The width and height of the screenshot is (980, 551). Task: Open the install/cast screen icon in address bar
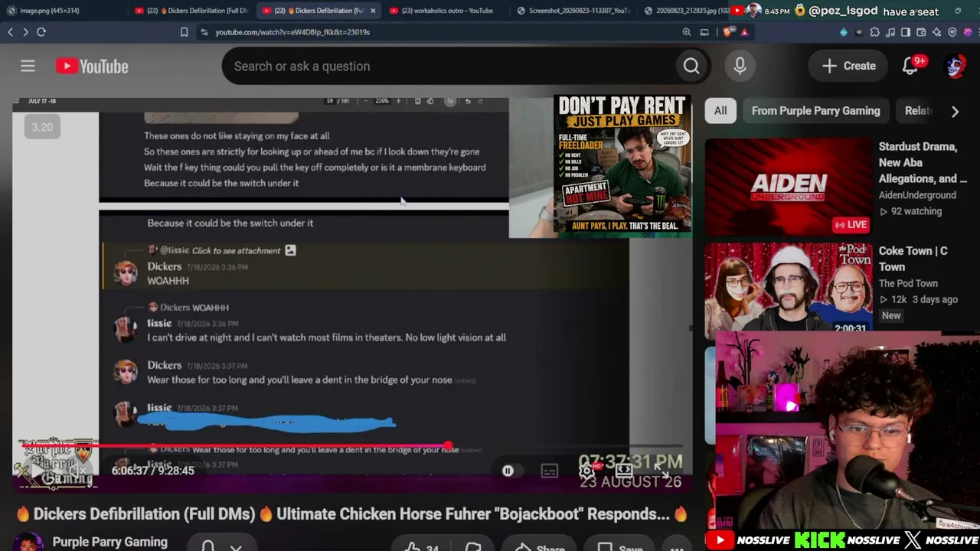tap(705, 32)
